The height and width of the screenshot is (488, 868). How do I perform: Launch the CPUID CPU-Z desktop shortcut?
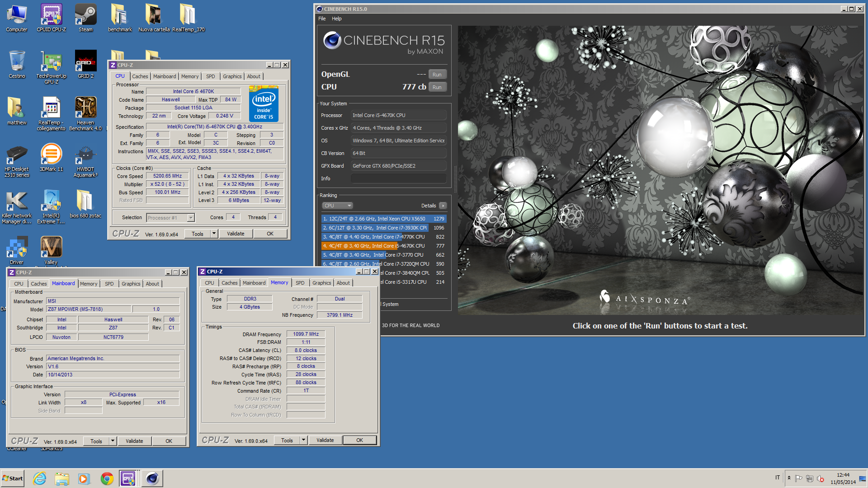coord(51,18)
